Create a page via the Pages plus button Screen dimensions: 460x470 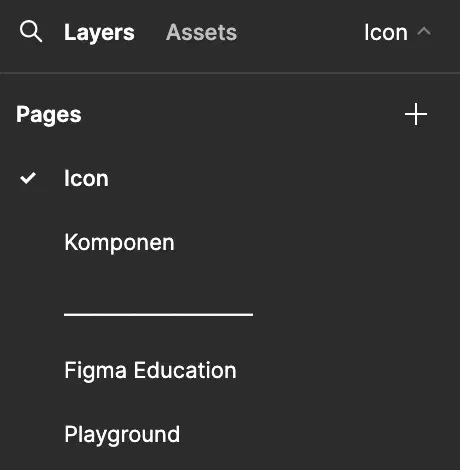pyautogui.click(x=416, y=114)
